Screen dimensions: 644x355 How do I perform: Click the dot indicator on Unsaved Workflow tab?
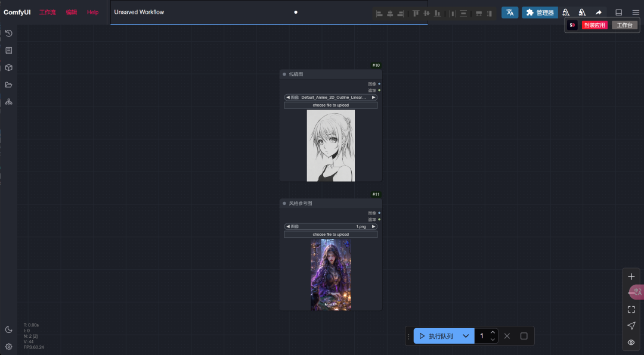tap(296, 13)
